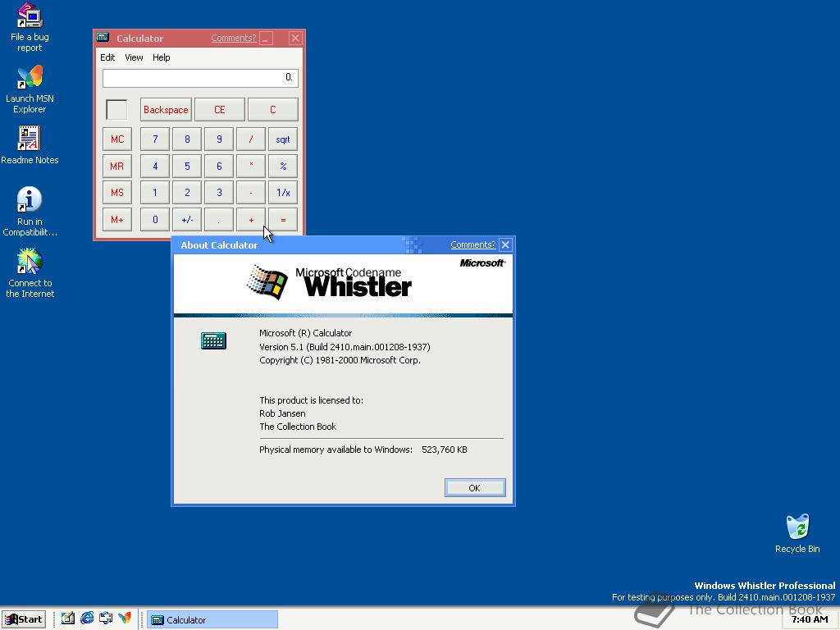Screen dimensions: 840x630
Task: Click digit 8 on the Calculator
Action: [x=187, y=139]
